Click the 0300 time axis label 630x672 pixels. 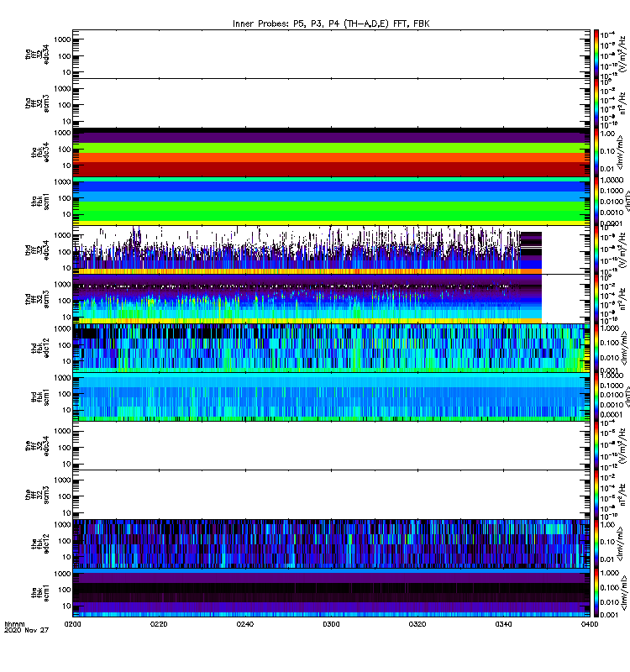[x=331, y=624]
